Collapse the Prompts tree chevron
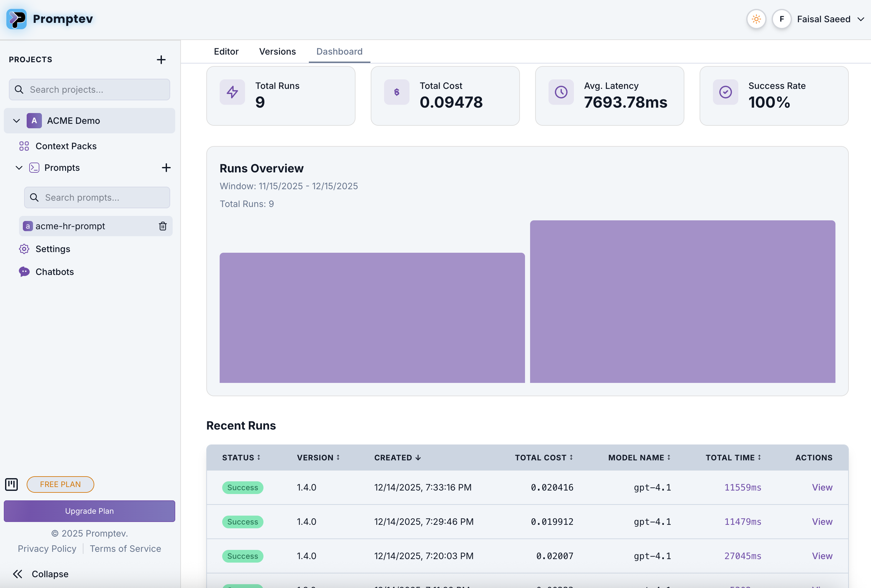 coord(19,168)
